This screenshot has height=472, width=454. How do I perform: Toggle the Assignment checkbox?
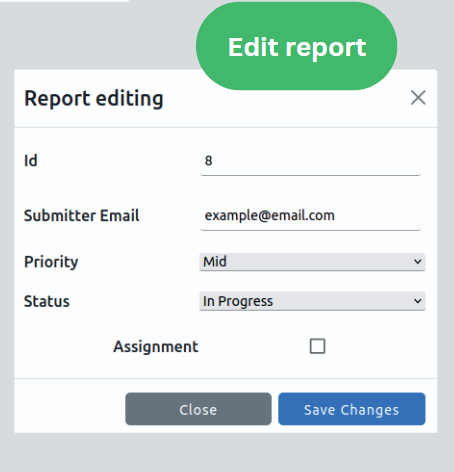click(x=317, y=346)
